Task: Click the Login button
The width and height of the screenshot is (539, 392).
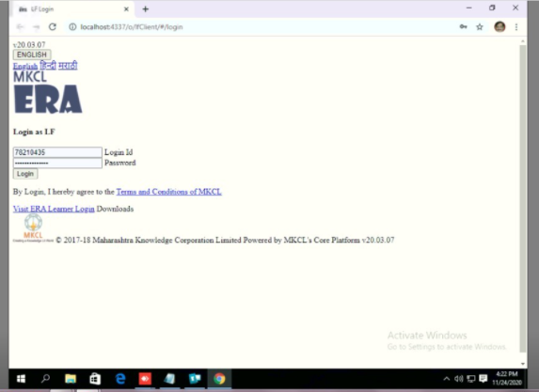Action: 25,174
